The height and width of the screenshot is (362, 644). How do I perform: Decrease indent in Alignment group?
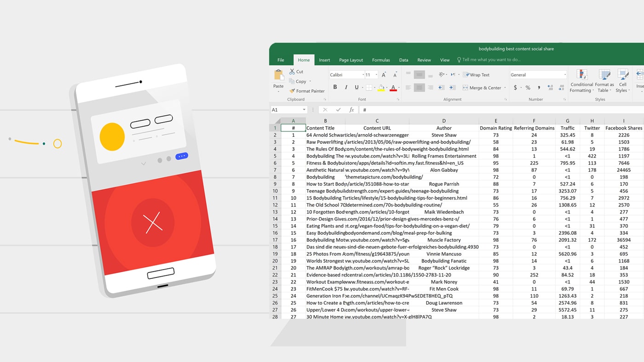click(441, 87)
